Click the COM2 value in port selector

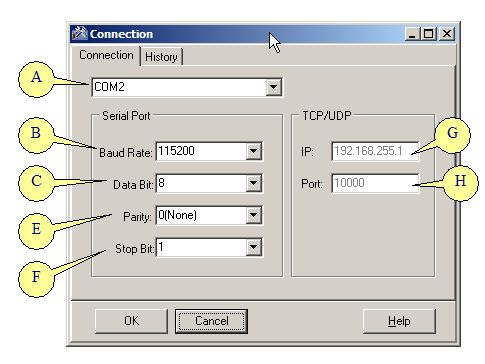(x=109, y=87)
